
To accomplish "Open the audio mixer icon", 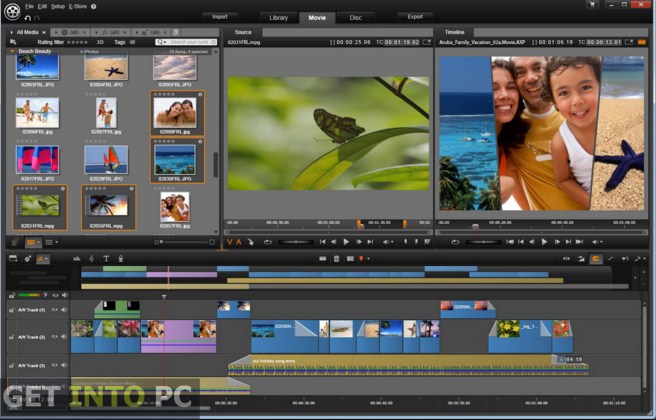I will (77, 259).
